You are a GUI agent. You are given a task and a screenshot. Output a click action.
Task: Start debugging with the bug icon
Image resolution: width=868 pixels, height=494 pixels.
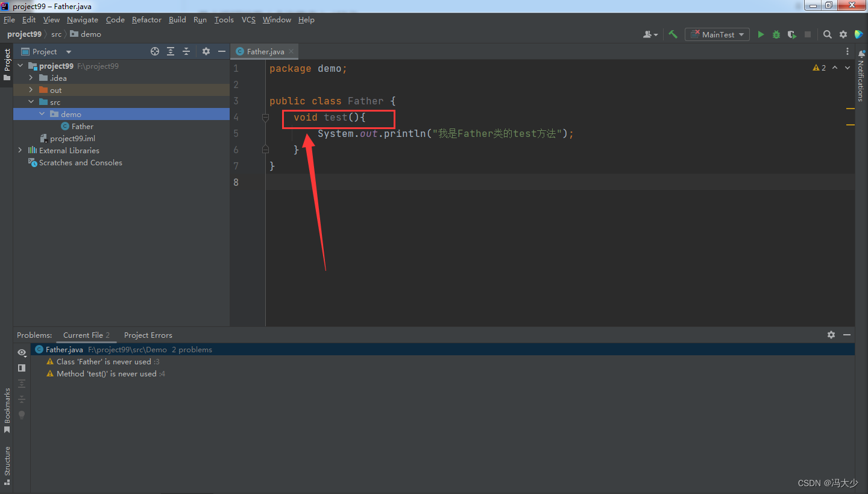pos(776,34)
